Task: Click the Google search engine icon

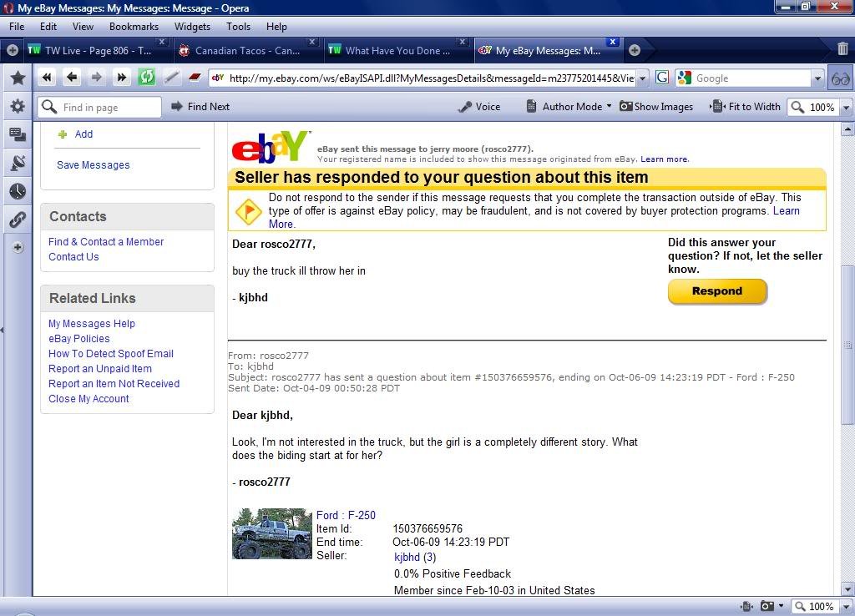Action: pyautogui.click(x=685, y=78)
